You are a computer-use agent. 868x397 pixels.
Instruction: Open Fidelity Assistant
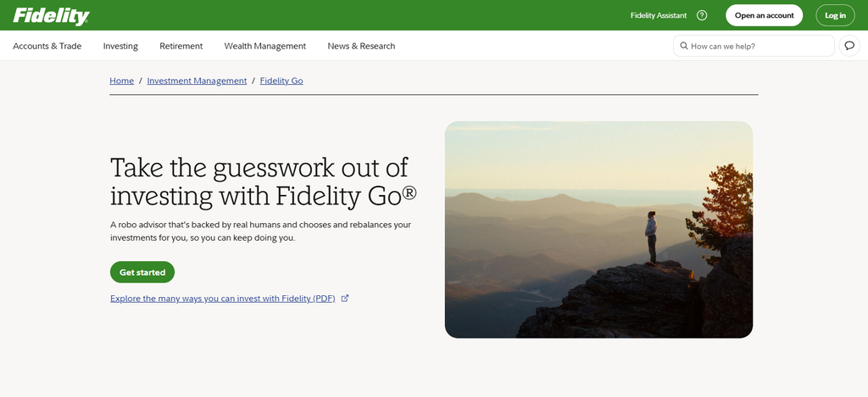pyautogui.click(x=659, y=15)
